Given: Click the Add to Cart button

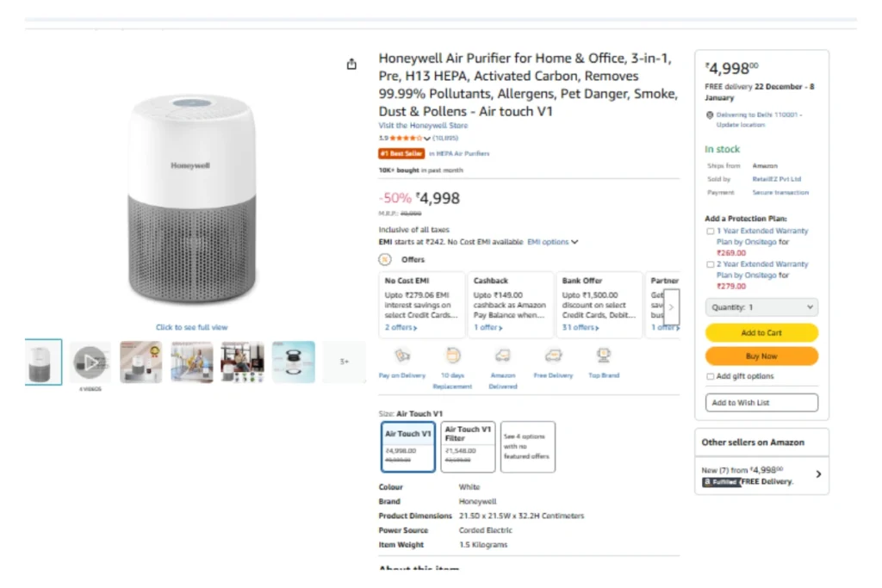Looking at the screenshot, I should (x=761, y=333).
